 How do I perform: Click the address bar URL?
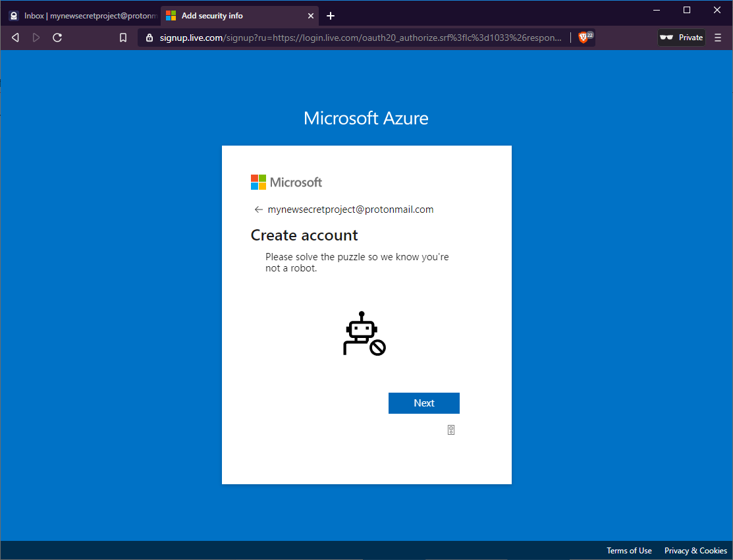tap(360, 38)
